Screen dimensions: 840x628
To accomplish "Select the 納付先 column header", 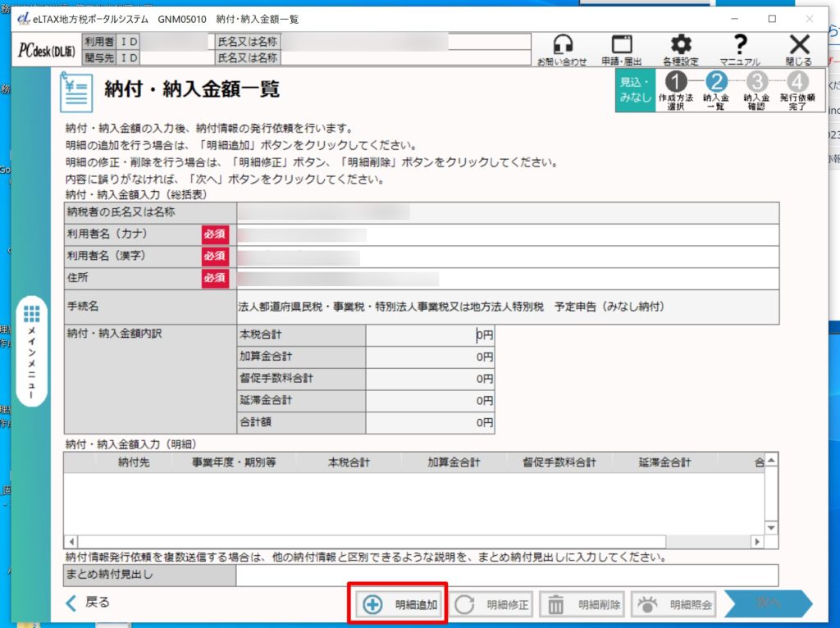I will pos(133,462).
